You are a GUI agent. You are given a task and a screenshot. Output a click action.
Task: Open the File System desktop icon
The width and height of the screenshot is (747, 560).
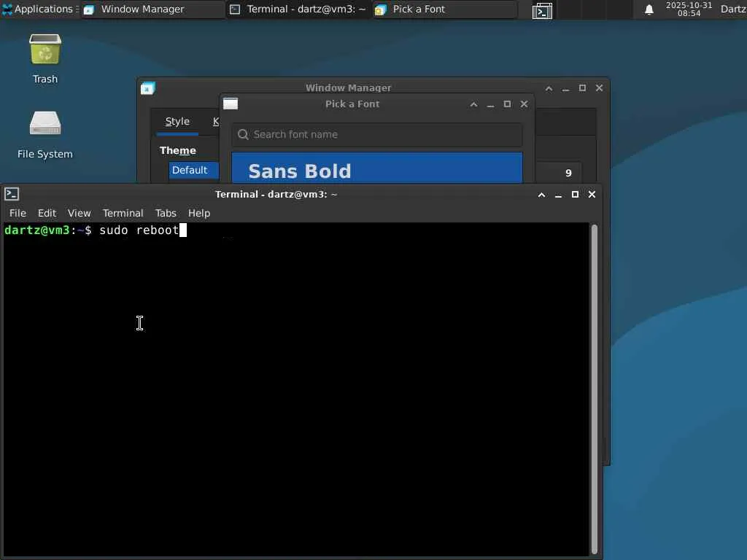(x=45, y=135)
